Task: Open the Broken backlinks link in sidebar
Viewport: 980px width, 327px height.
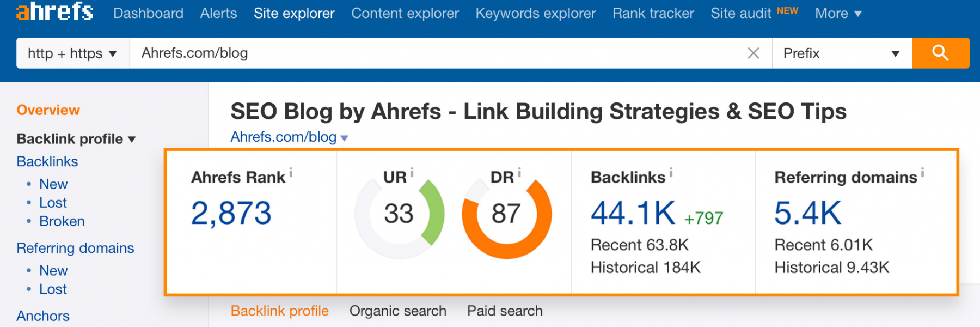Action: pyautogui.click(x=62, y=221)
